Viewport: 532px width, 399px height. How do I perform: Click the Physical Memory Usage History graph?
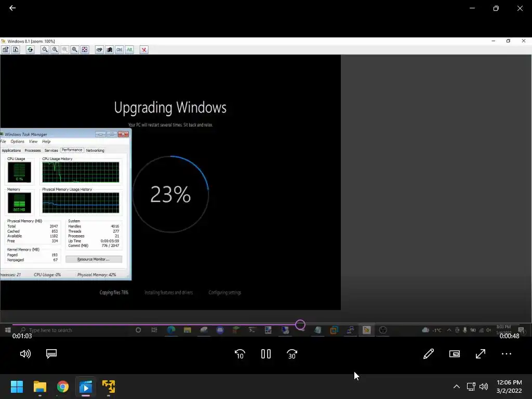(81, 203)
